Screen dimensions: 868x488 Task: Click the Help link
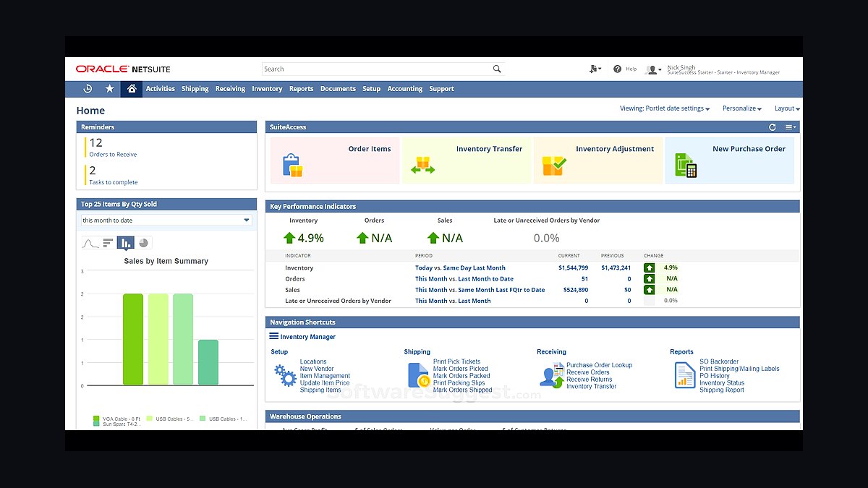click(x=631, y=69)
